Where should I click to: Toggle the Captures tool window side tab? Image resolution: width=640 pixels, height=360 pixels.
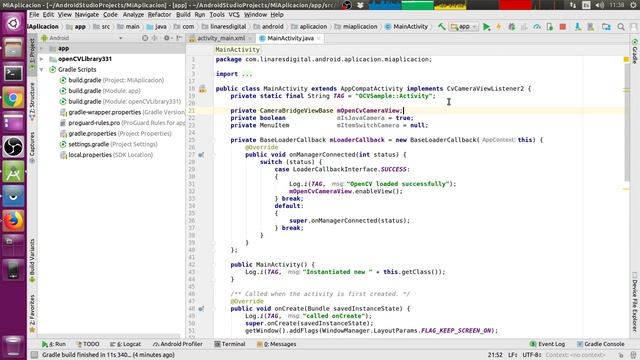tap(32, 147)
